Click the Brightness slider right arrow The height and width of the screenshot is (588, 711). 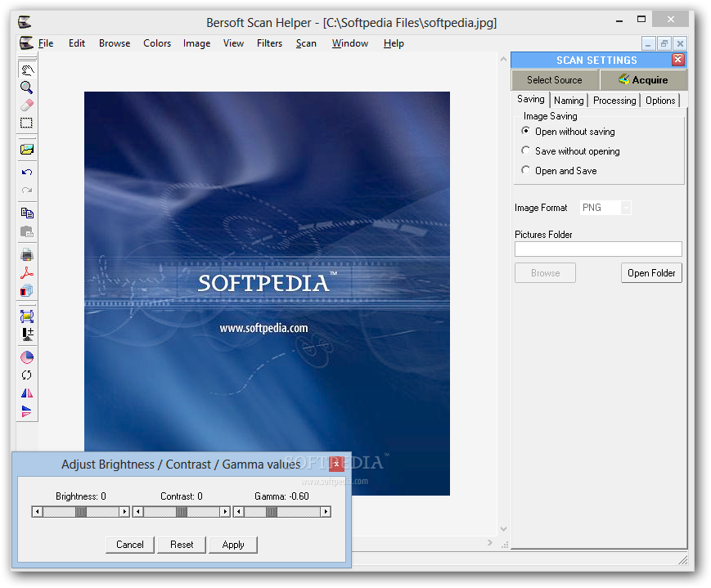click(124, 512)
